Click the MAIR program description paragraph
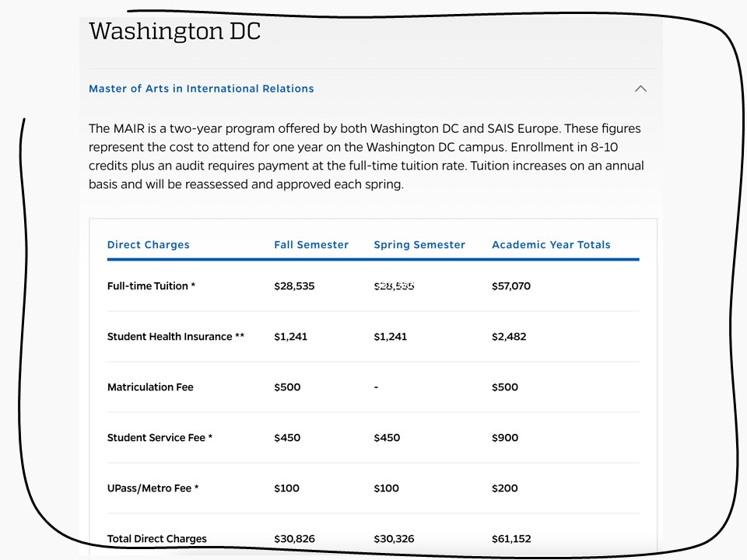Viewport: 747px width, 560px height. click(x=366, y=156)
